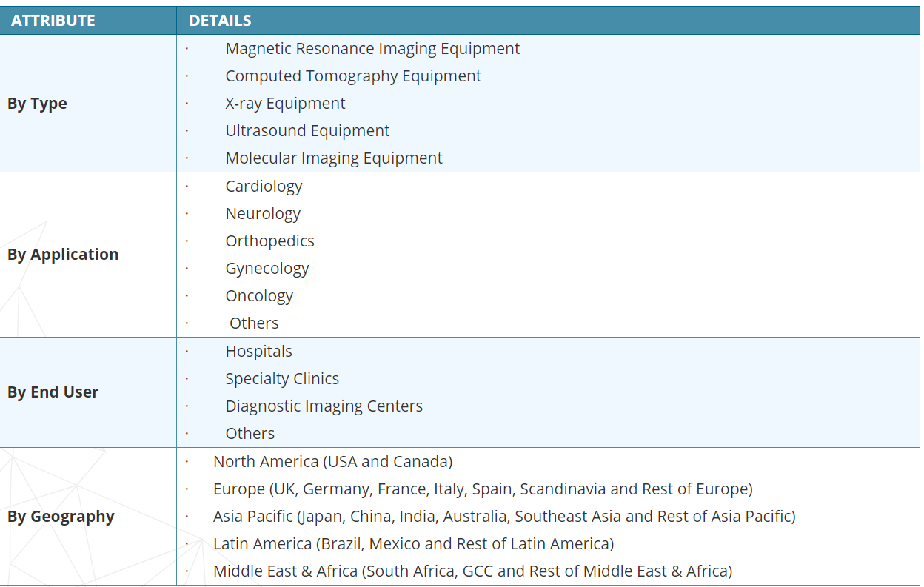Click the Neurology application item
The image size is (924, 587).
(x=263, y=214)
